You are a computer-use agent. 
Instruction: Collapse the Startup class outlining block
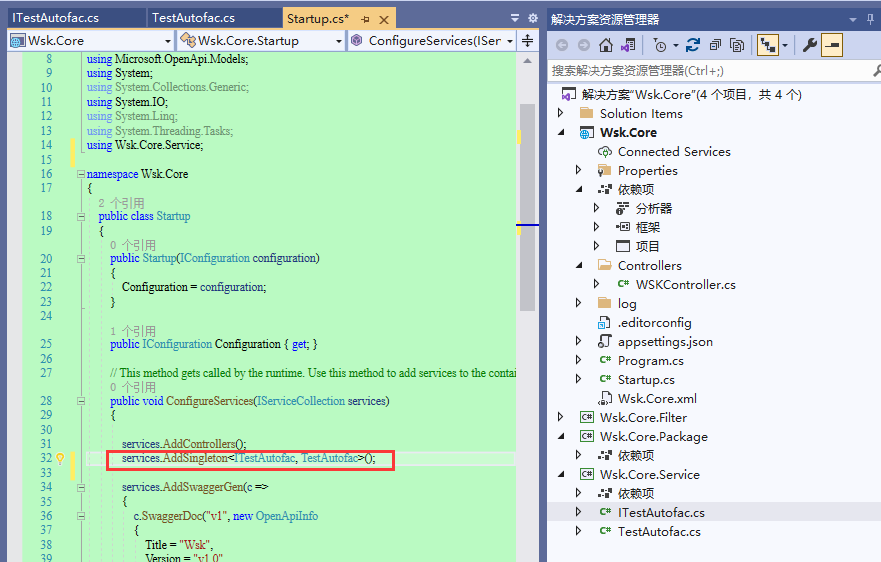click(81, 216)
